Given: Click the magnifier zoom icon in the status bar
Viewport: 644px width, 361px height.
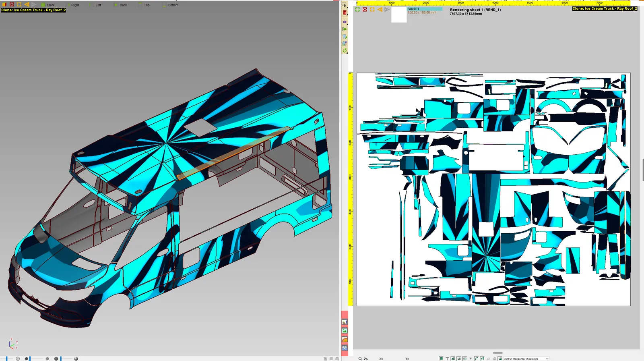Looking at the screenshot, I should (x=360, y=359).
